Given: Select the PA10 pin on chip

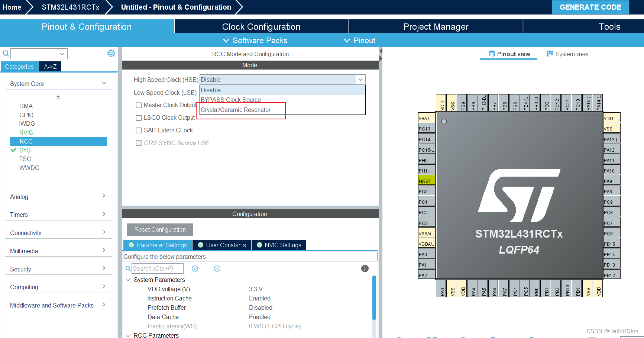Looking at the screenshot, I should [612, 171].
